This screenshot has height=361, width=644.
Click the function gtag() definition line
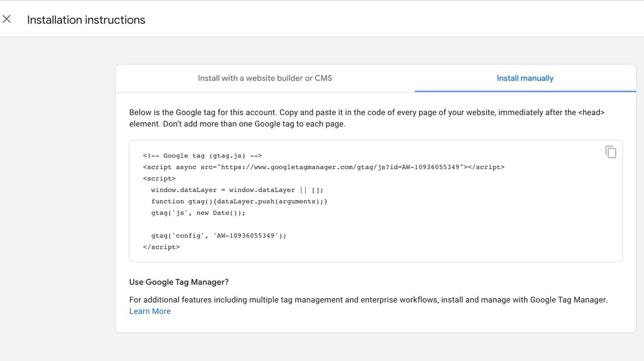[239, 201]
